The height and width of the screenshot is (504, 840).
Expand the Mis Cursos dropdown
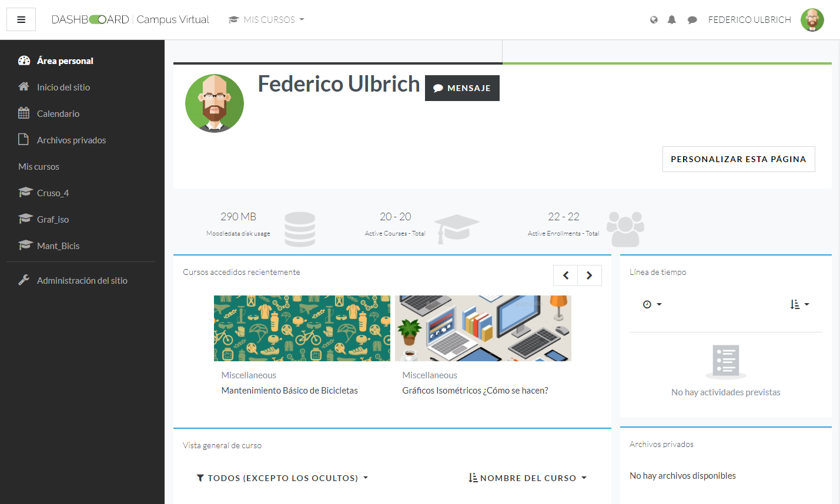(266, 20)
